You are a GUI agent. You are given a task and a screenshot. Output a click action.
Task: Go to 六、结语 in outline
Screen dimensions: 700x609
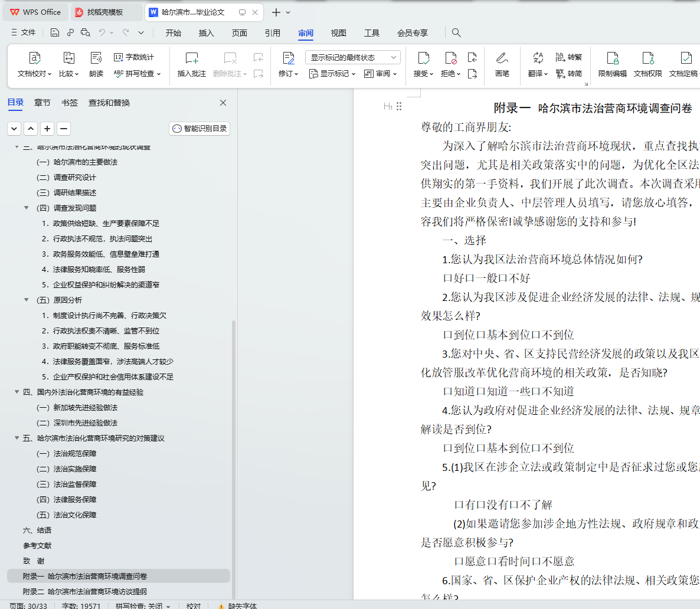[x=37, y=530]
